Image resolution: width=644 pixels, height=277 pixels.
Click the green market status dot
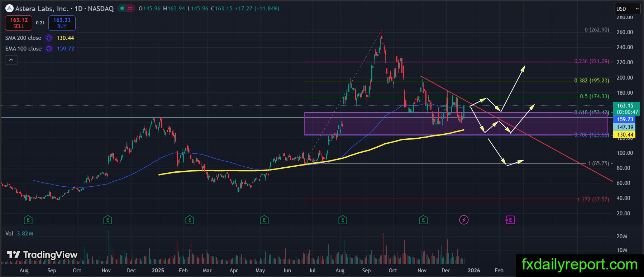tap(123, 8)
